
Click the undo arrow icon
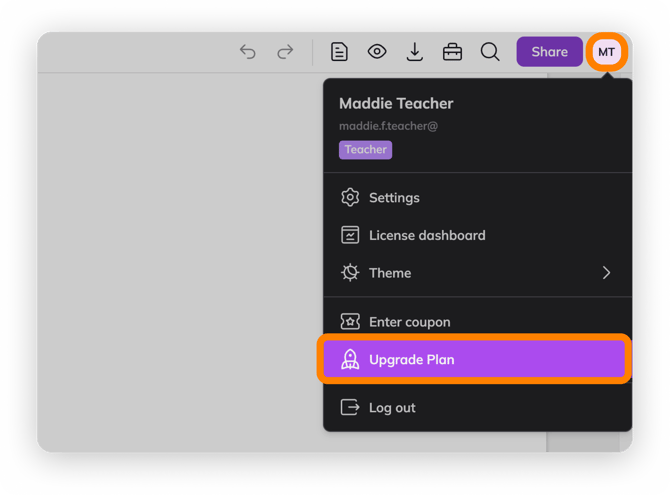coord(247,52)
